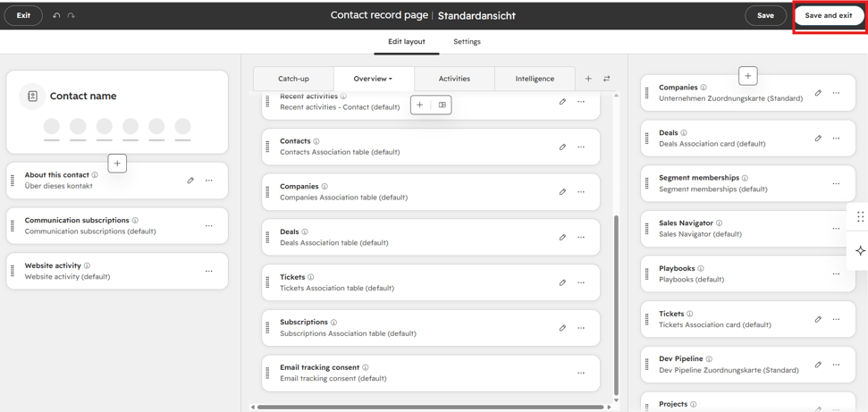Click info icon next to Dev Pipeline
This screenshot has width=868, height=412.
[x=709, y=359]
